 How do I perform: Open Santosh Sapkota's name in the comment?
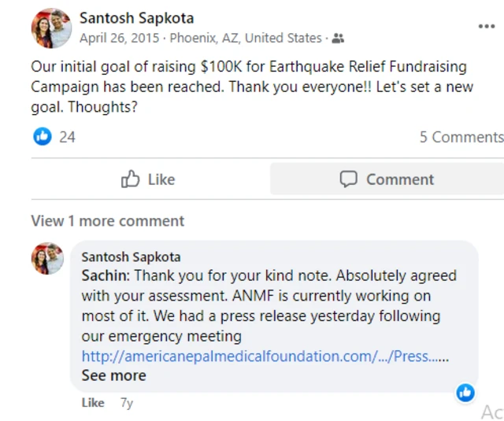coord(131,257)
